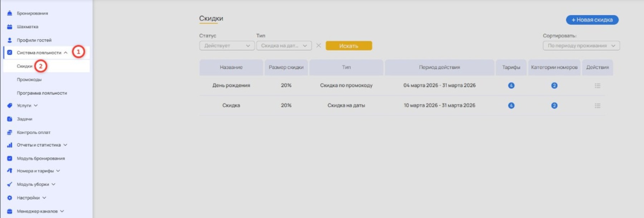Open the Сортировать dropdown

[581, 46]
